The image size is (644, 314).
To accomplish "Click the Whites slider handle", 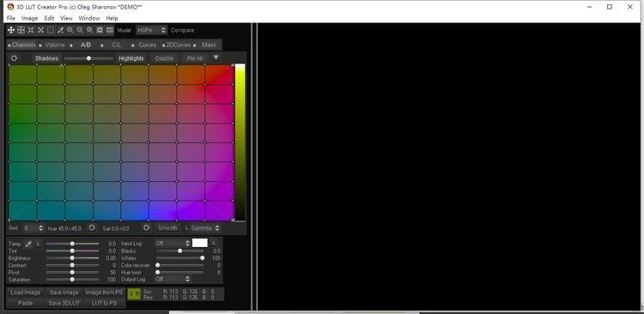I will click(x=202, y=257).
